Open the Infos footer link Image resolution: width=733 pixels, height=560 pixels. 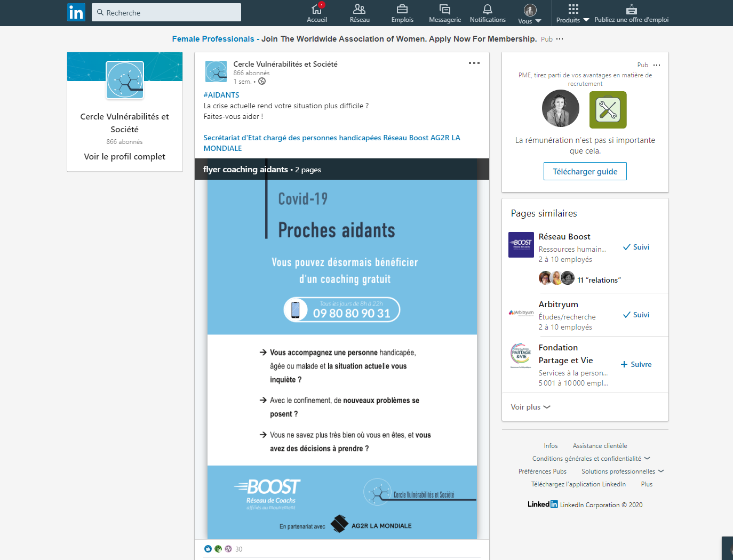(551, 446)
